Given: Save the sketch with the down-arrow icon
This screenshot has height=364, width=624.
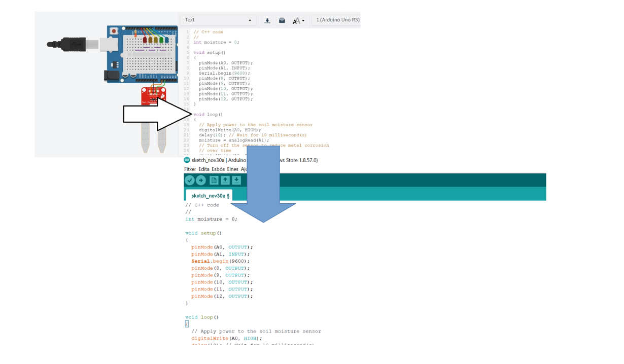Looking at the screenshot, I should [x=236, y=180].
